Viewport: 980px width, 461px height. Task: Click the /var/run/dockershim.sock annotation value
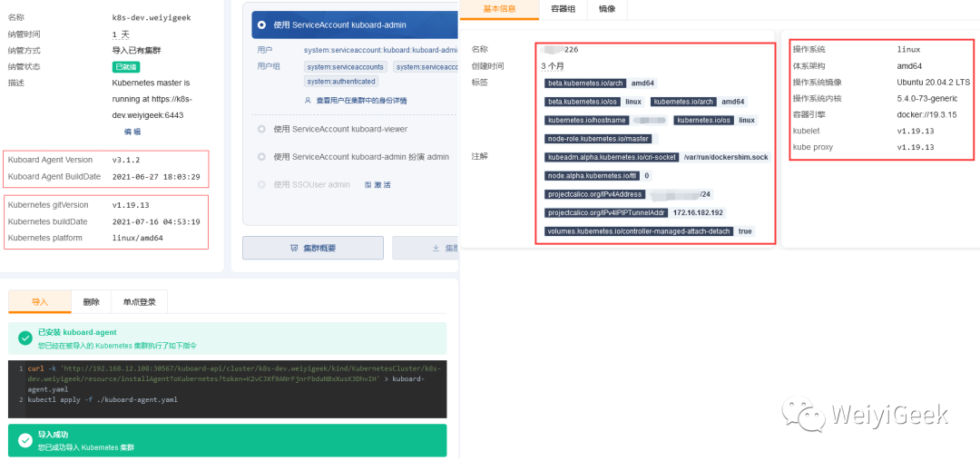[726, 157]
